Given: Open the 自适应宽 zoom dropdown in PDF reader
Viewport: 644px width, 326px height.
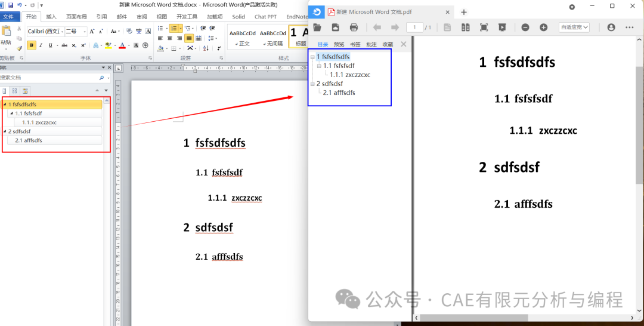Looking at the screenshot, I should (x=574, y=27).
